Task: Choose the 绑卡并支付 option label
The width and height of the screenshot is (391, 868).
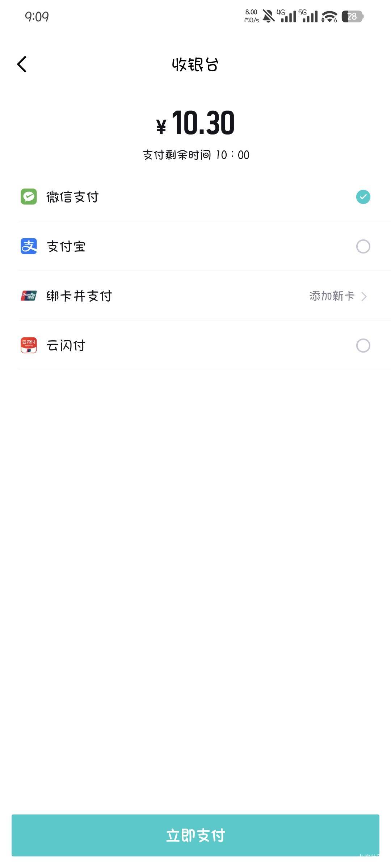Action: pos(79,296)
